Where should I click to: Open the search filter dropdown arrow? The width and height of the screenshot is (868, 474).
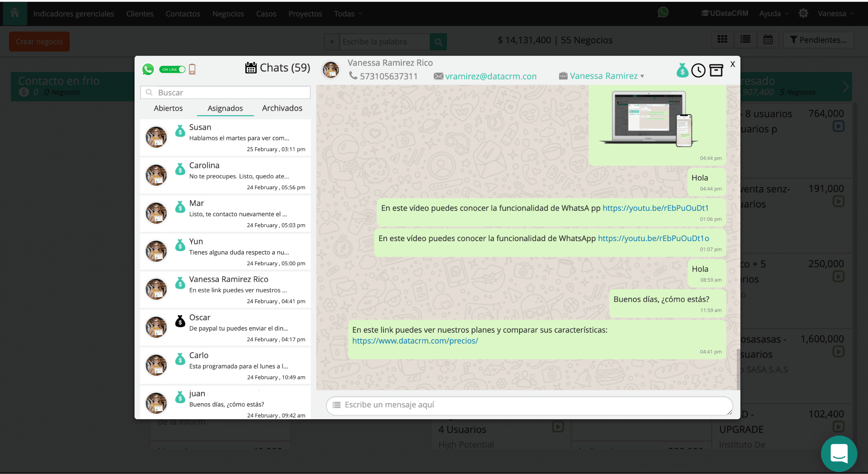pyautogui.click(x=332, y=42)
